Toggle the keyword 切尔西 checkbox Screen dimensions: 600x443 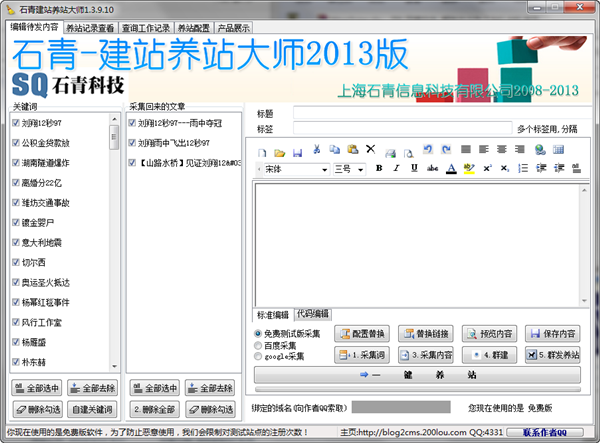[x=16, y=262]
